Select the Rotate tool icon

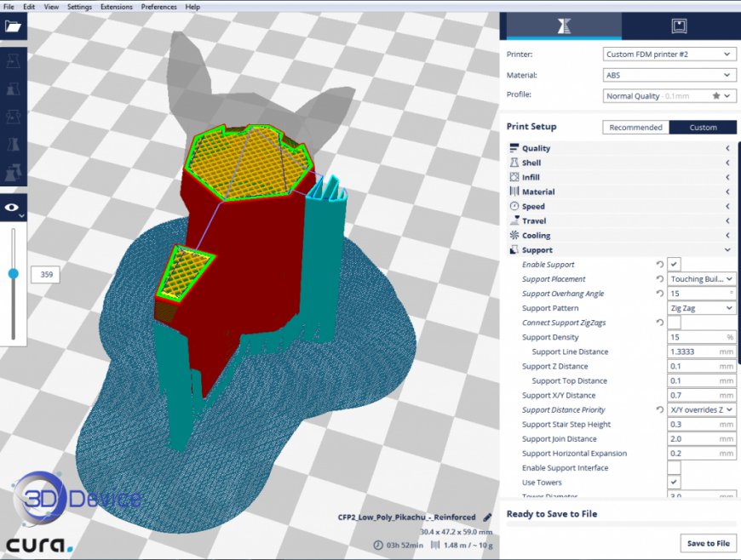click(x=13, y=117)
